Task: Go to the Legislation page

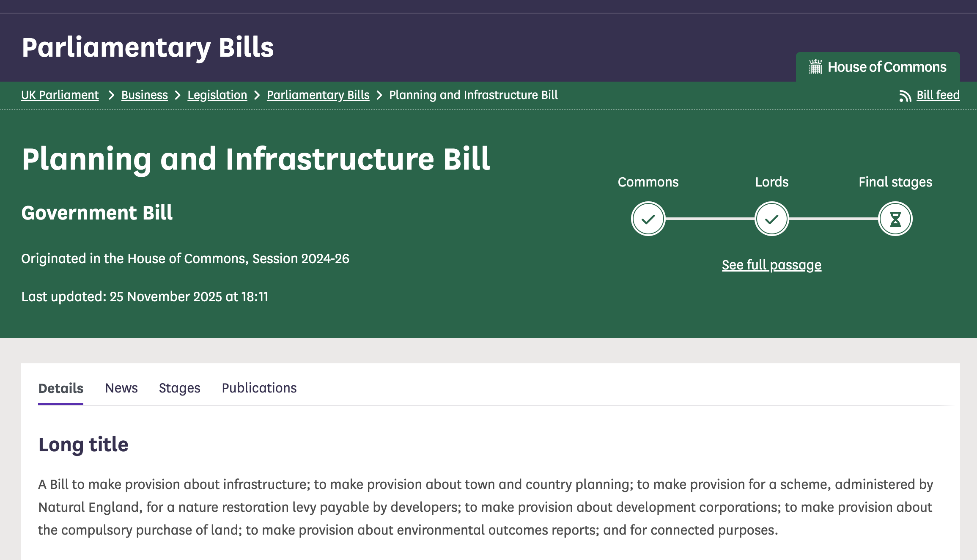Action: (217, 96)
